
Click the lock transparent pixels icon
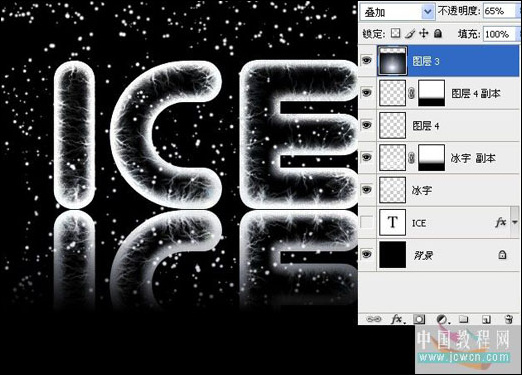pos(395,33)
